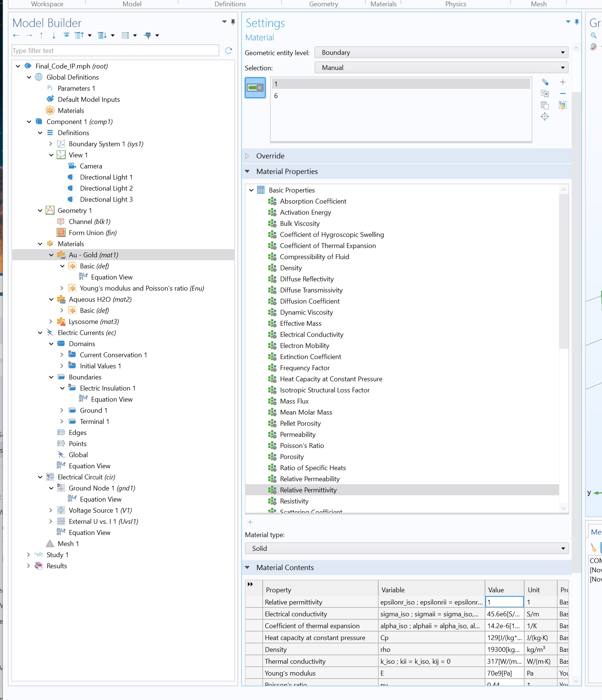Click the Type filter text field

(115, 51)
